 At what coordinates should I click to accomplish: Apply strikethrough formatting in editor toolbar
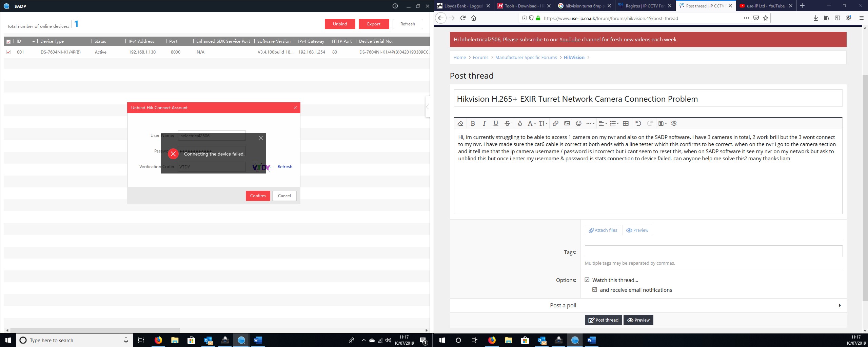point(507,124)
